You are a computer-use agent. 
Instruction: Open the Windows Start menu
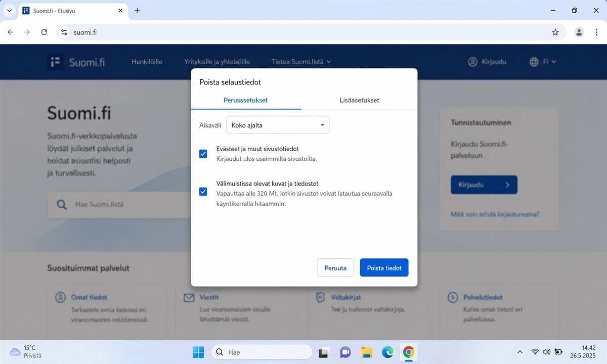pyautogui.click(x=198, y=352)
